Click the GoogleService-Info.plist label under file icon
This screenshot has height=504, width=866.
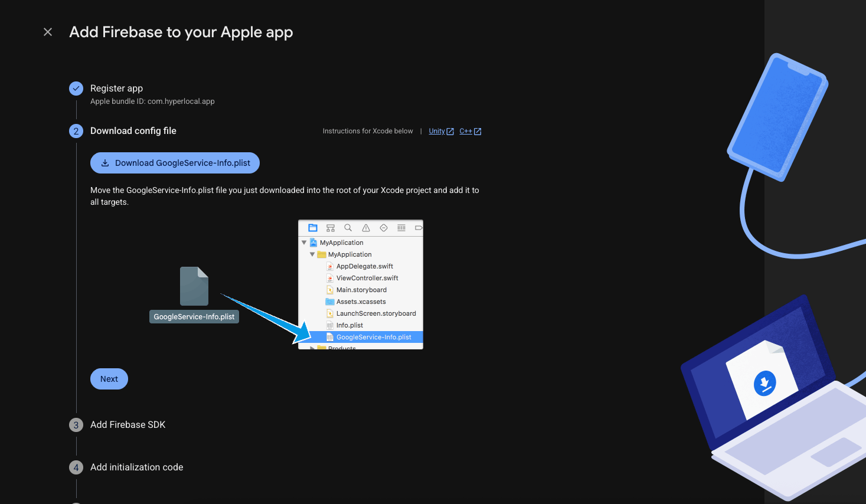194,317
